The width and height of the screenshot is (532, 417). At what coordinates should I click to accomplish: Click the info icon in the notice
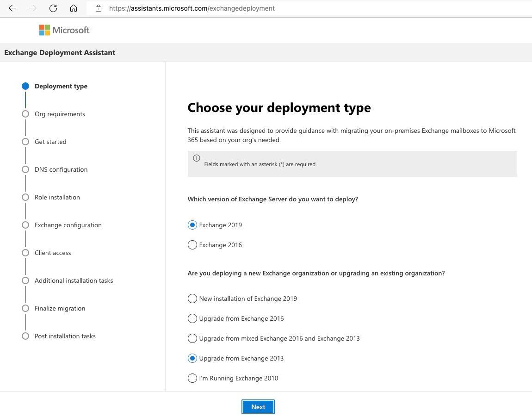click(x=197, y=158)
